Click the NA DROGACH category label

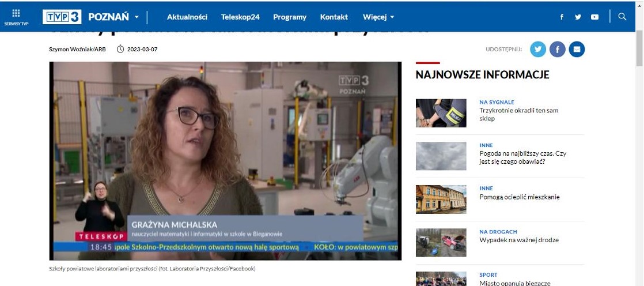[x=498, y=232]
